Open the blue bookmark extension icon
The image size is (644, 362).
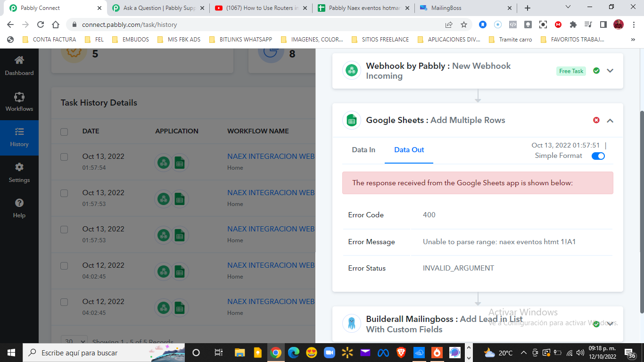pyautogui.click(x=483, y=25)
